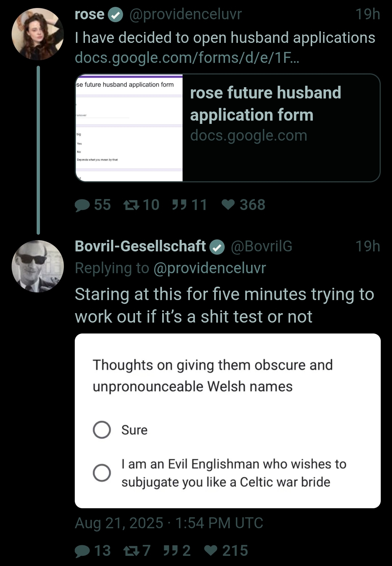Open @providenceluvr handle in Replying to line
Image resolution: width=392 pixels, height=566 pixels.
click(210, 268)
